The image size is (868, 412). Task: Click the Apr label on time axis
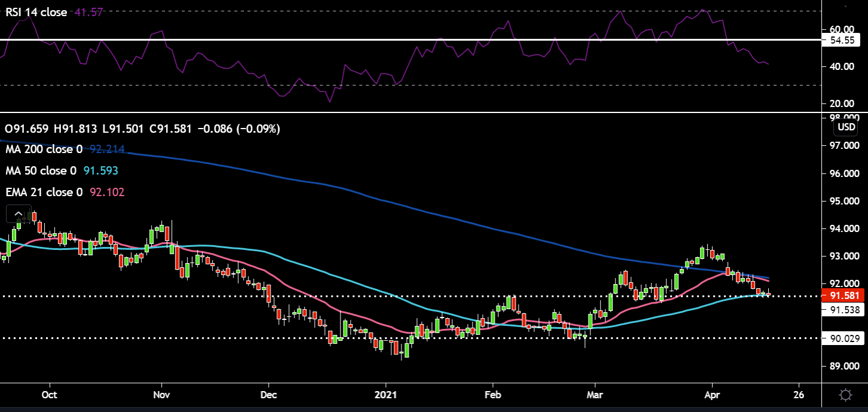(x=712, y=395)
